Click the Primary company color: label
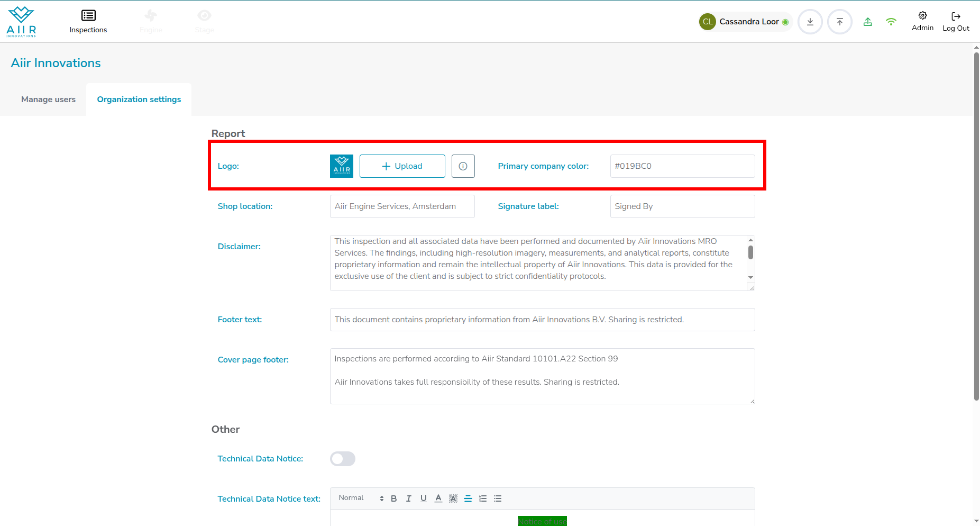980x526 pixels. tap(544, 166)
